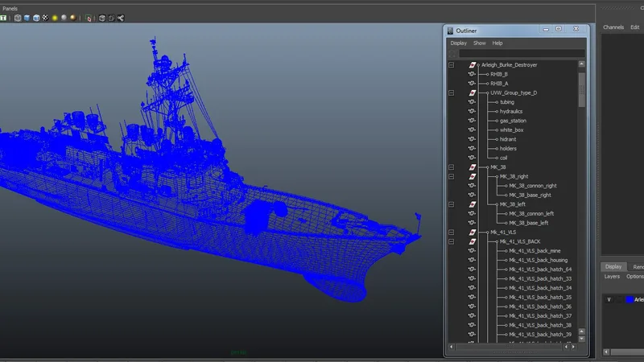Select hidrant node in Outliner
The width and height of the screenshot is (644, 362).
[x=508, y=139]
